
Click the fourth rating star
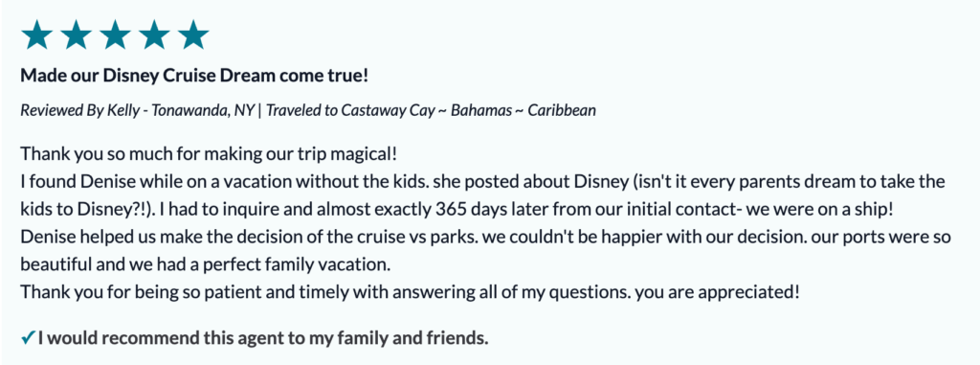click(x=154, y=35)
